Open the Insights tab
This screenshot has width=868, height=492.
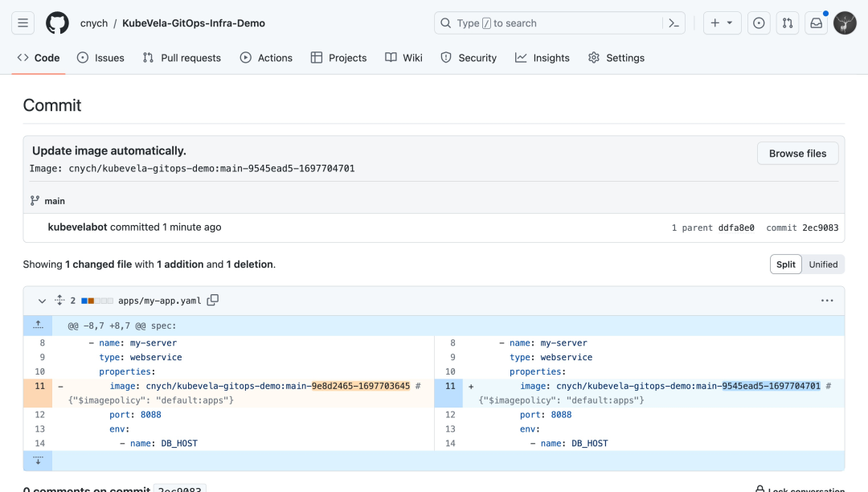point(542,58)
